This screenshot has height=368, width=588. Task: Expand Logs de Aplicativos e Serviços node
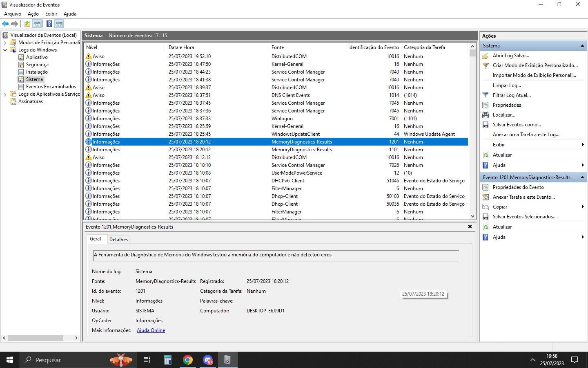(x=5, y=94)
